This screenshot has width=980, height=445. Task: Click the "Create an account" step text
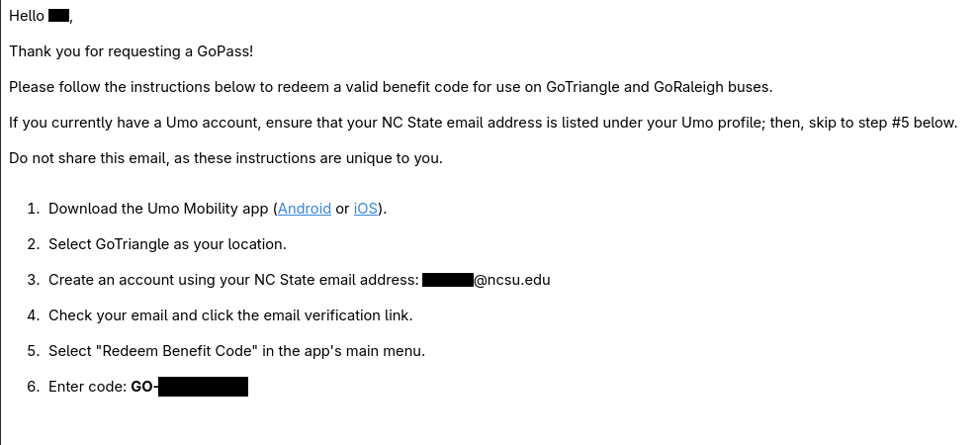(x=233, y=280)
